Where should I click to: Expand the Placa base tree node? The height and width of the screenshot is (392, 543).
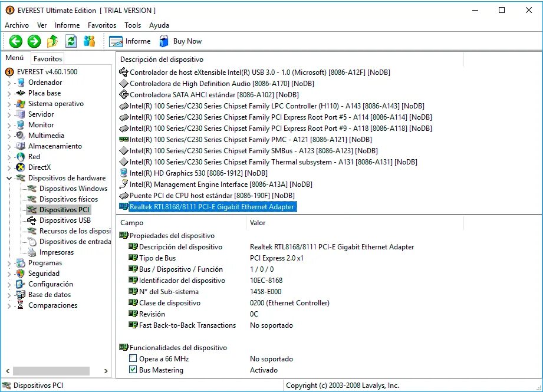coord(9,93)
